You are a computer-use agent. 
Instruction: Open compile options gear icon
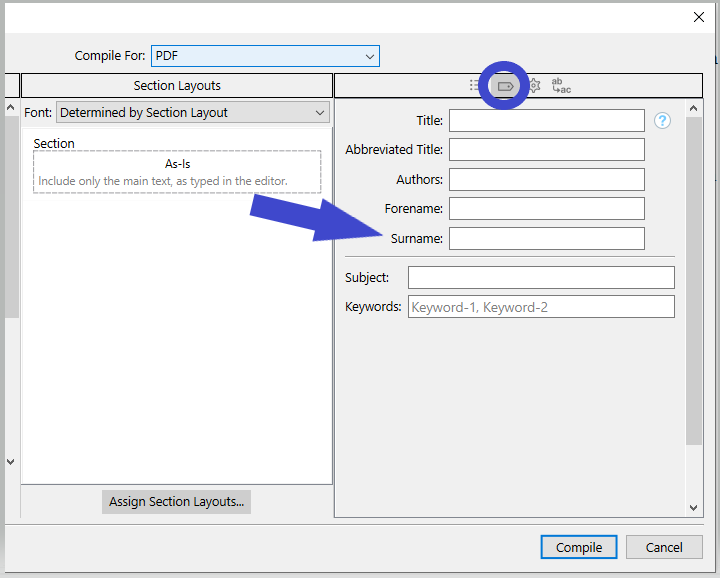(534, 86)
